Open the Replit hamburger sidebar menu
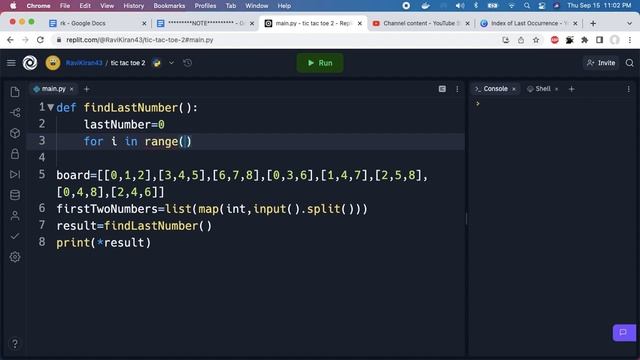This screenshot has width=640, height=360. (11, 63)
